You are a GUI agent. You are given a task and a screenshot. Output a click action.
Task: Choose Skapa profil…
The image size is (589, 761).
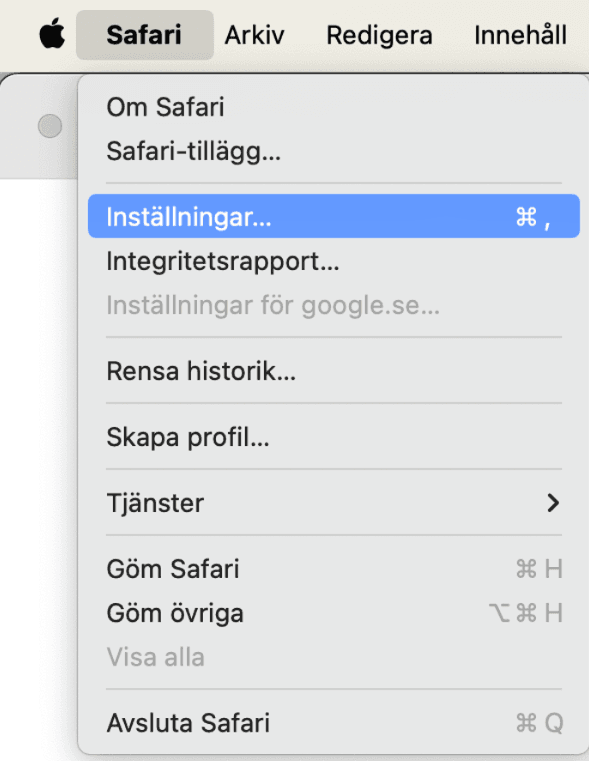[334, 437]
